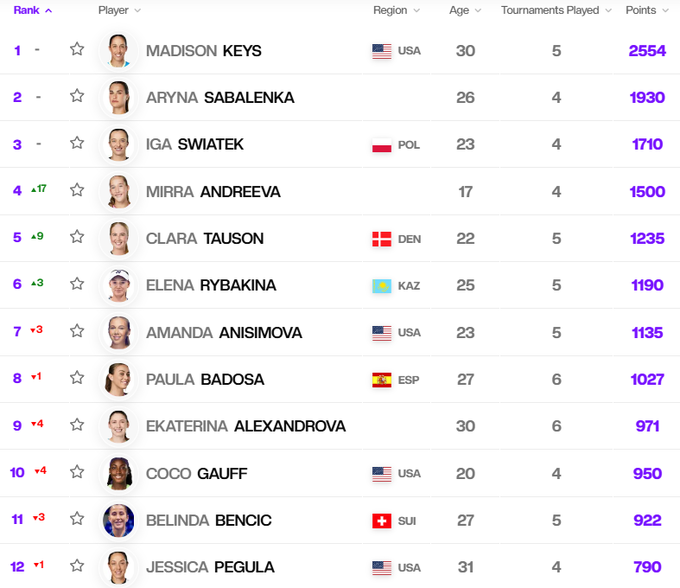Sort the list by Points header

point(647,10)
